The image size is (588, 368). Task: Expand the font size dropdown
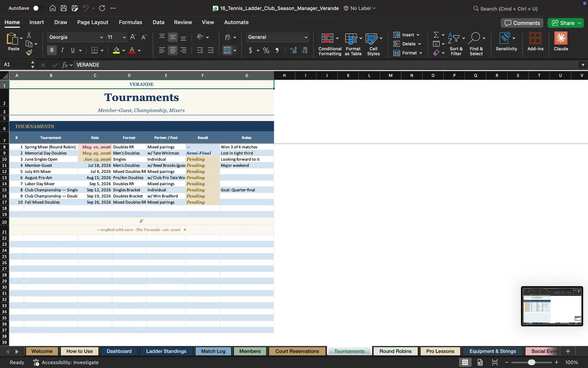click(124, 37)
